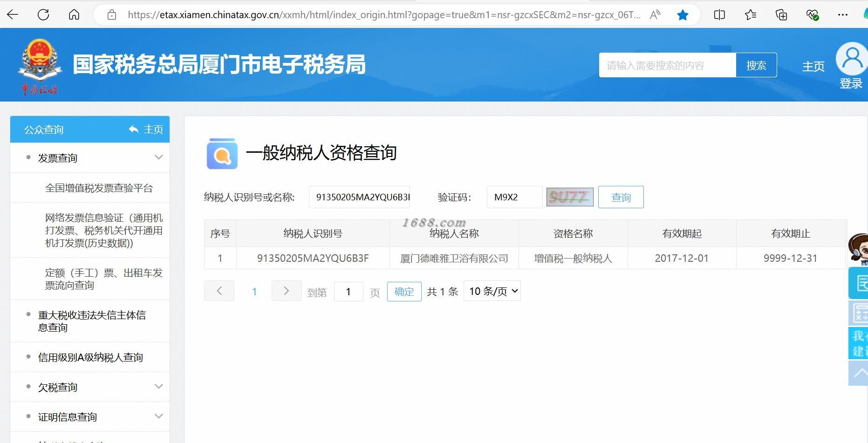
Task: Open 网络发票信息验证 menu item
Action: tap(104, 230)
